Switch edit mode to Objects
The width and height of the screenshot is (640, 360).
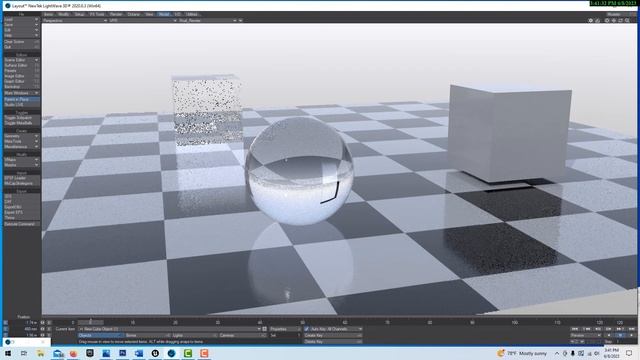[x=101, y=335]
